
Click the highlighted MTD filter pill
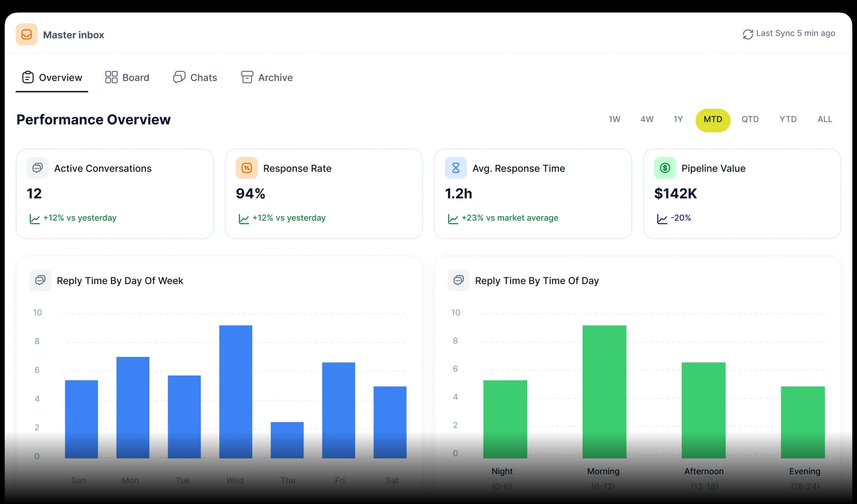(713, 119)
